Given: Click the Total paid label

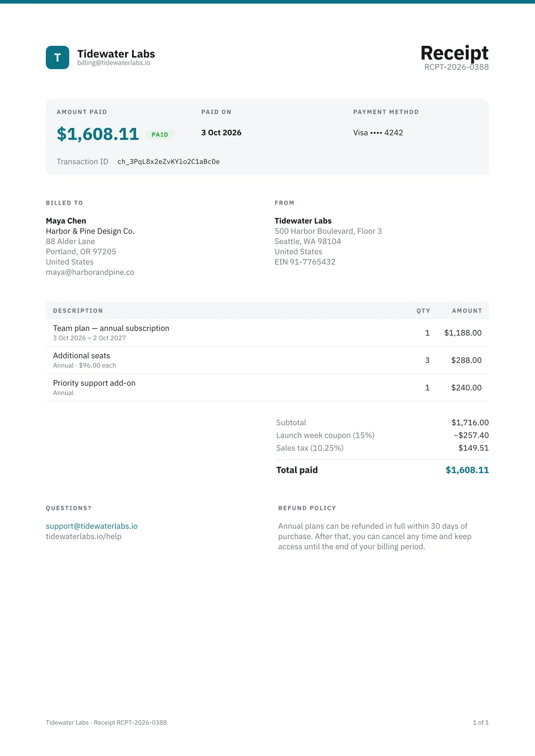Looking at the screenshot, I should tap(297, 470).
